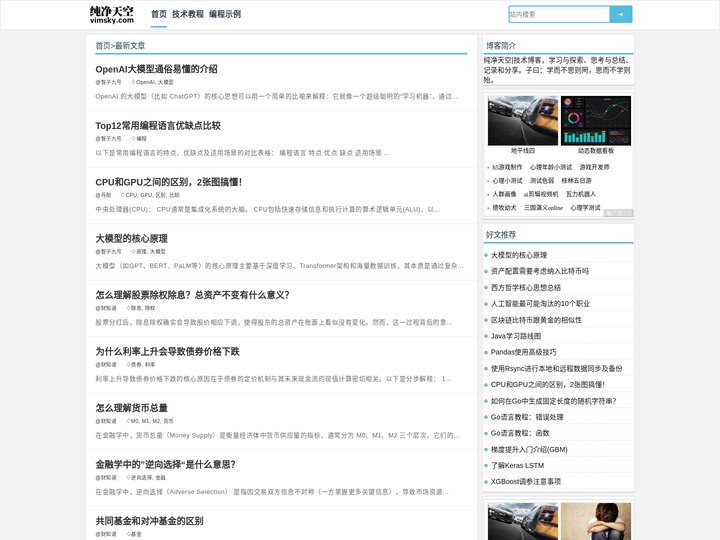The height and width of the screenshot is (540, 720).
Task: Click tags 除息, 除权 under stock article
Action: coord(141,308)
